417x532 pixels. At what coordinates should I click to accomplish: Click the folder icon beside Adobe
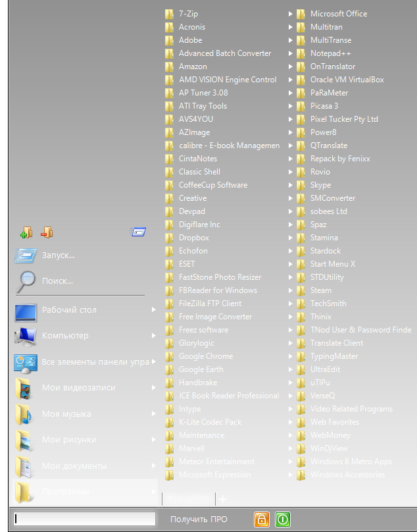pos(169,40)
